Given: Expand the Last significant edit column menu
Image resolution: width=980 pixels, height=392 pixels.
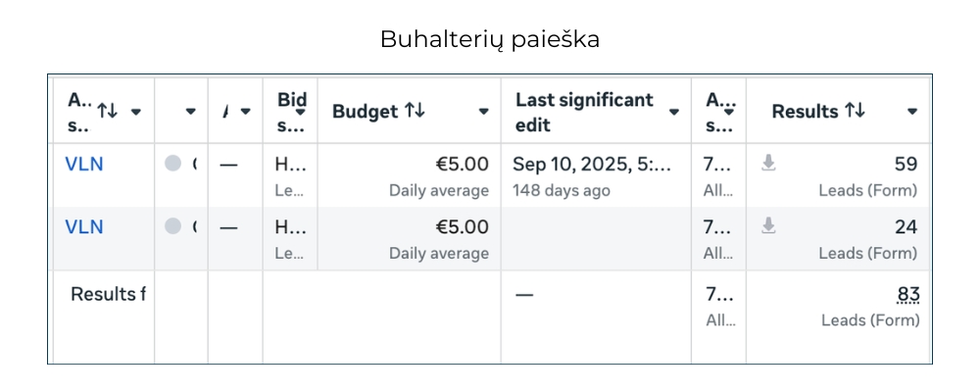Looking at the screenshot, I should [673, 112].
